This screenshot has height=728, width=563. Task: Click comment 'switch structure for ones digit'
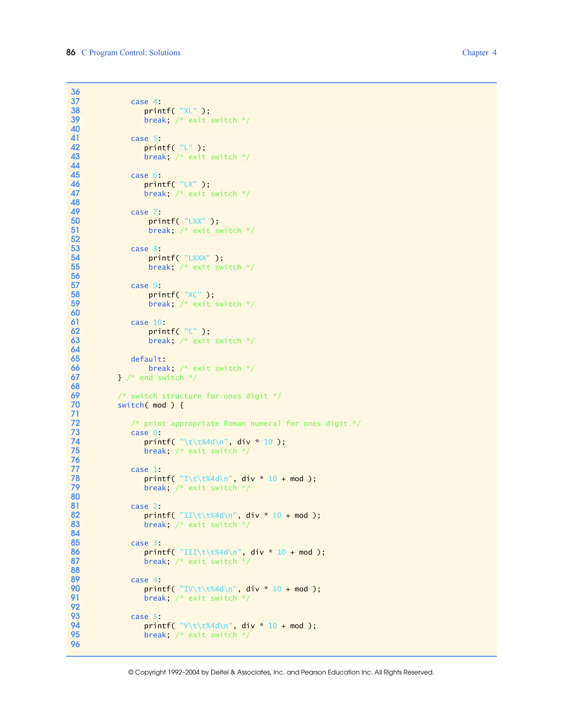(x=200, y=396)
